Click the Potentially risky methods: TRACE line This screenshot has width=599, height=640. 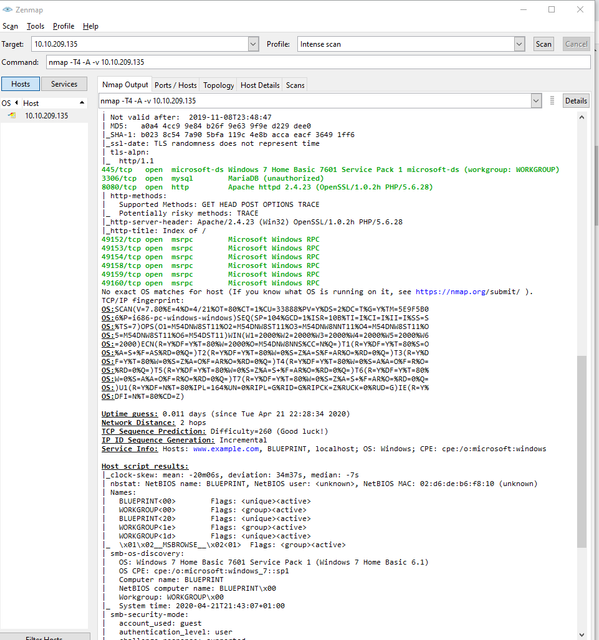tap(188, 213)
